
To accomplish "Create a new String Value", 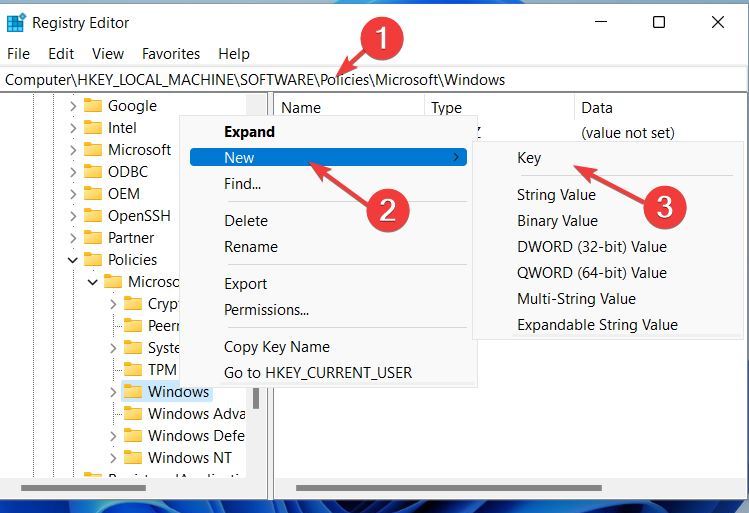I will [x=608, y=195].
